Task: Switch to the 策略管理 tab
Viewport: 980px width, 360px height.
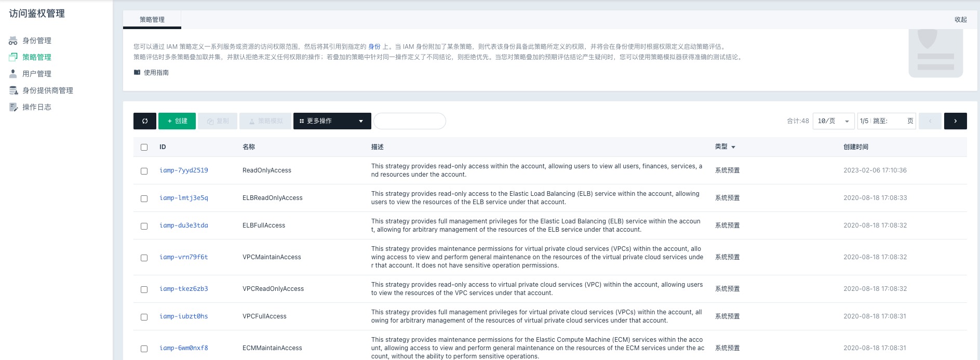Action: click(x=152, y=19)
